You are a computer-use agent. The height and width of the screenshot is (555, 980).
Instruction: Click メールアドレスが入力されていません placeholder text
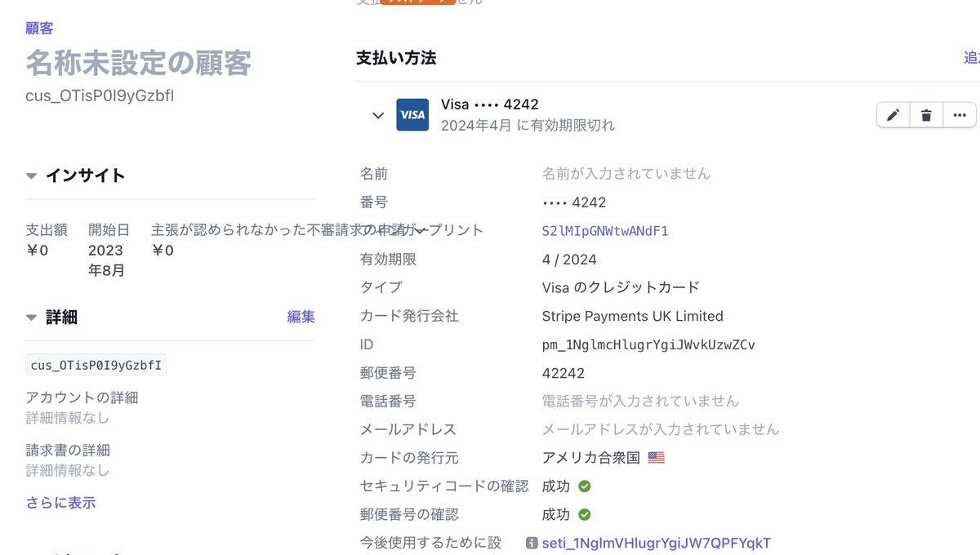tap(661, 429)
